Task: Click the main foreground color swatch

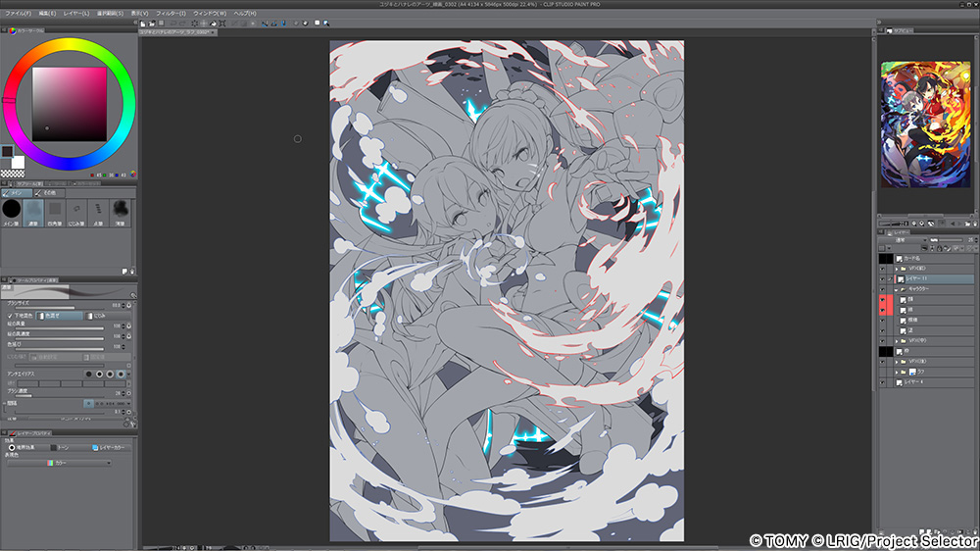Action: [x=7, y=151]
